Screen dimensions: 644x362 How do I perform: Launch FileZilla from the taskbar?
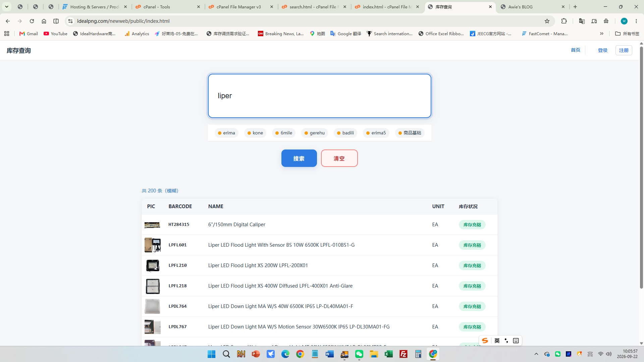(404, 354)
